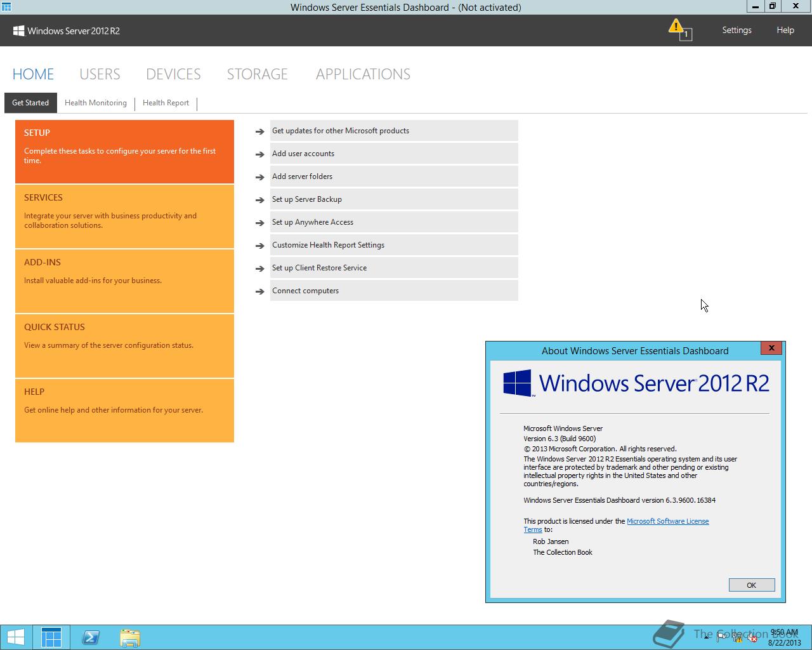Image resolution: width=812 pixels, height=650 pixels.
Task: Click the dashboard title bar app icon
Action: [6, 7]
